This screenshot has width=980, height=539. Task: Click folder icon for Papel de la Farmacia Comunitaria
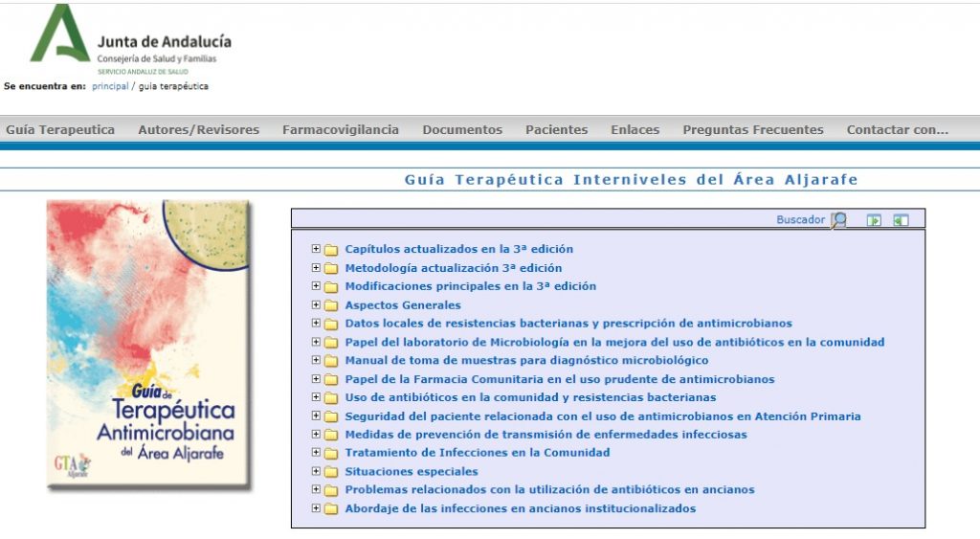[x=331, y=379]
